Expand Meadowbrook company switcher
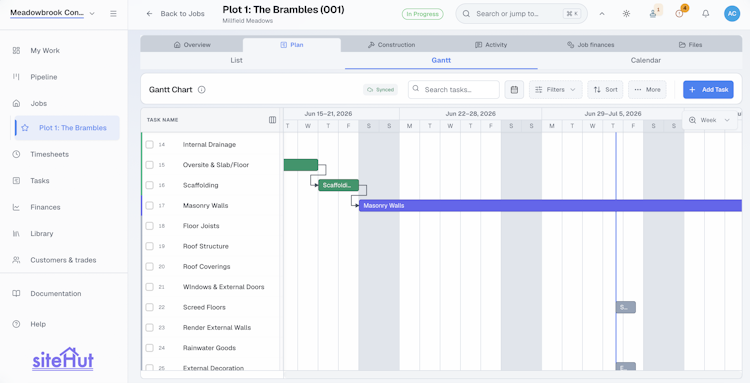 point(53,13)
